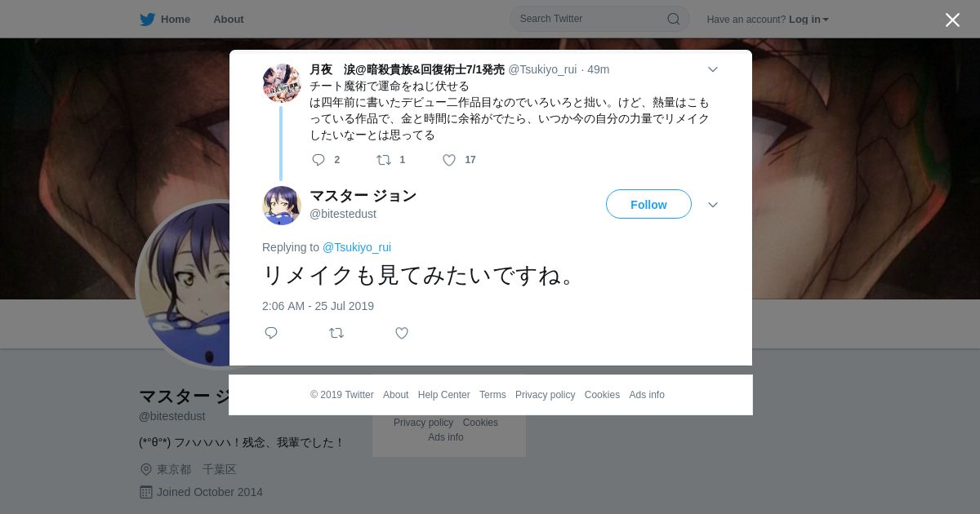The height and width of the screenshot is (514, 980).
Task: Click the search magnifier icon
Action: click(x=674, y=19)
